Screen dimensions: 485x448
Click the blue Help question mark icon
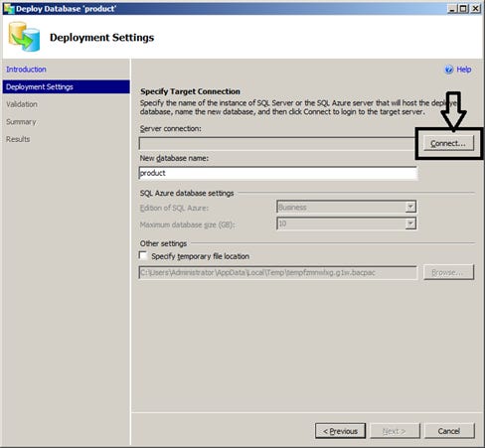pos(449,70)
